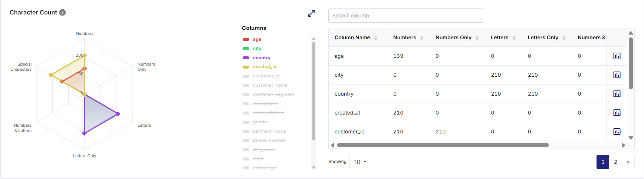Show payment_mode series in legend
The image size is (644, 179).
(x=264, y=131)
